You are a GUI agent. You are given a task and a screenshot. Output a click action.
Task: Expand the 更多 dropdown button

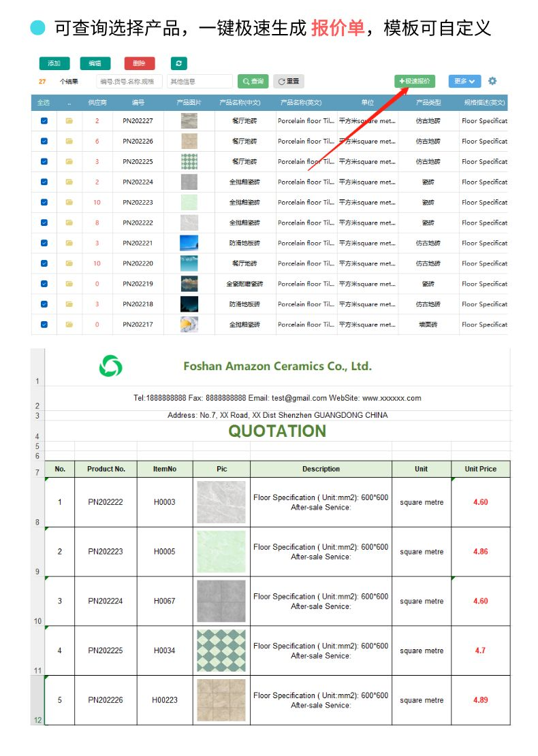click(464, 81)
